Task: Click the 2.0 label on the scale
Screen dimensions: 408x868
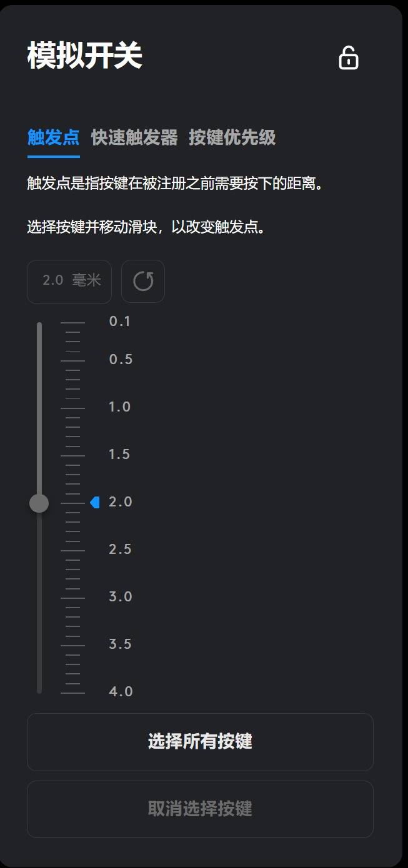Action: pos(121,502)
